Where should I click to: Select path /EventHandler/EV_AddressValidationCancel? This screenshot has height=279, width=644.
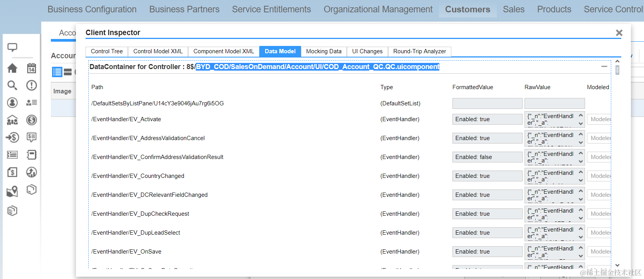(148, 138)
